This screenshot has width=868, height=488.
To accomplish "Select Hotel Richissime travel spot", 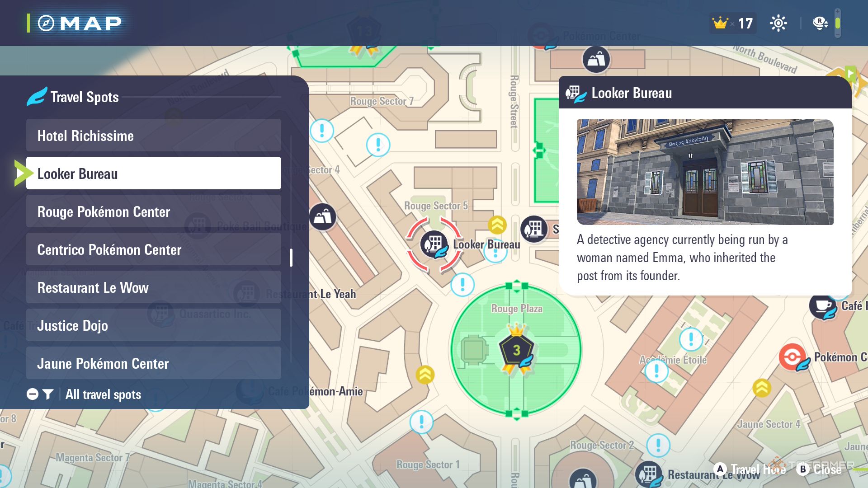I will coord(153,136).
